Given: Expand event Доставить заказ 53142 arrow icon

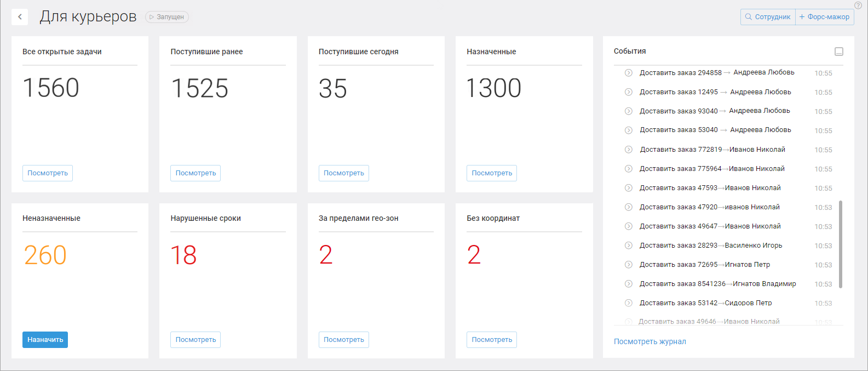Looking at the screenshot, I should (629, 303).
